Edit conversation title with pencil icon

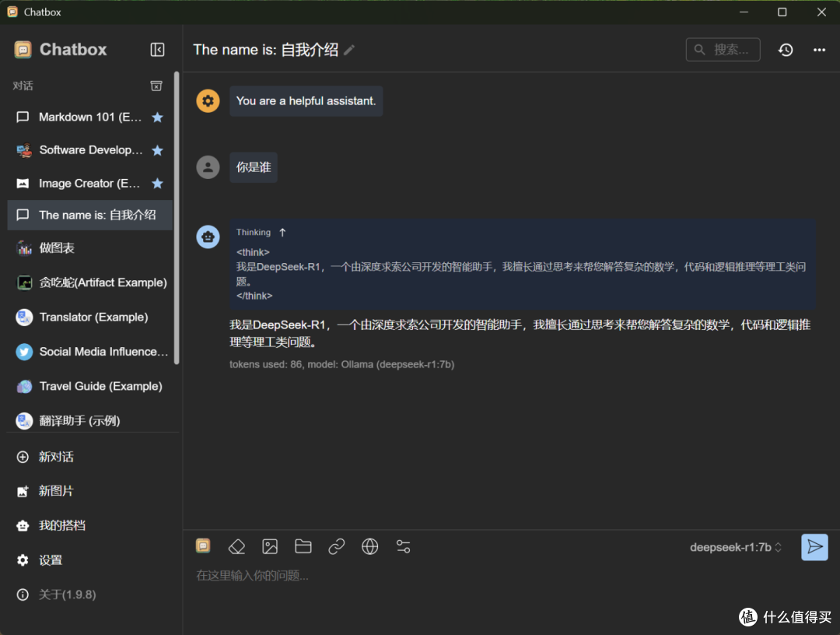349,50
